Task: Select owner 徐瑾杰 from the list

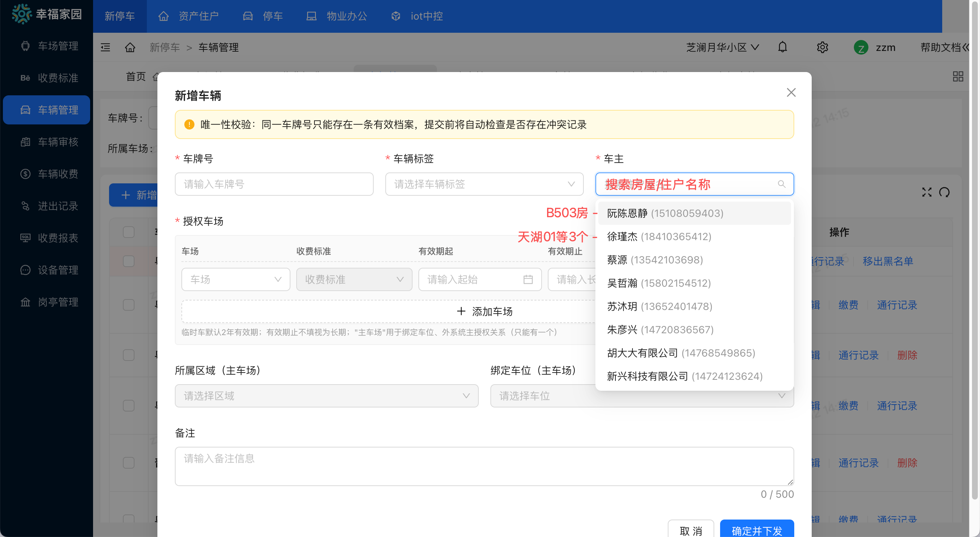Action: pyautogui.click(x=694, y=236)
